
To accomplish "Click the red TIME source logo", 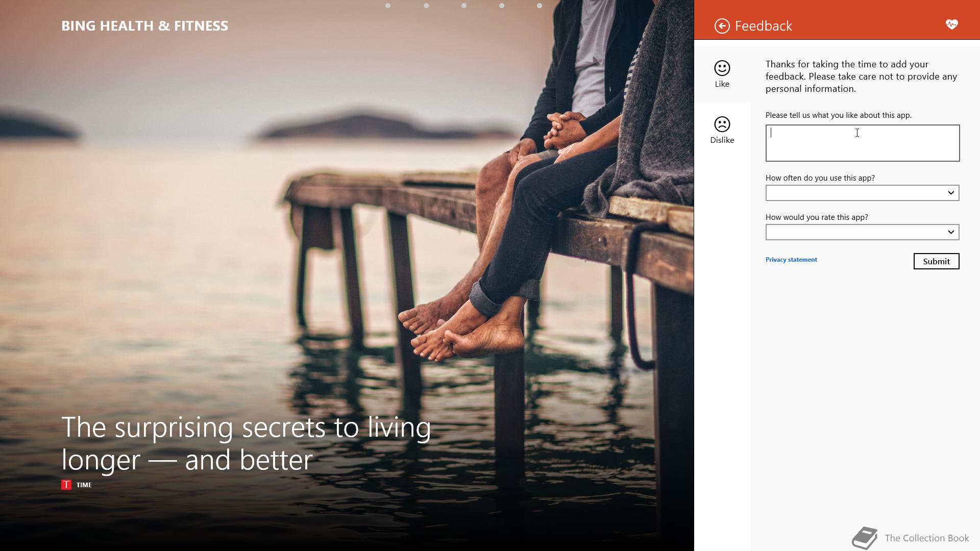I will click(x=66, y=485).
